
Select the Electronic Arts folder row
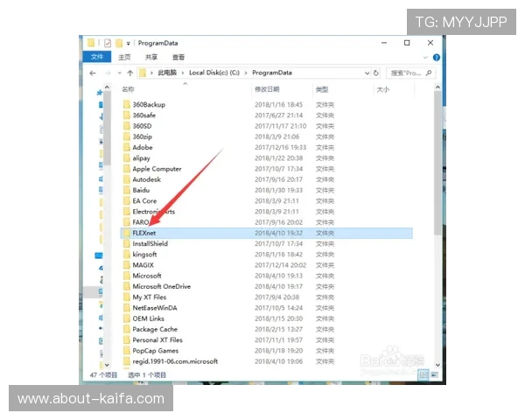pyautogui.click(x=267, y=212)
